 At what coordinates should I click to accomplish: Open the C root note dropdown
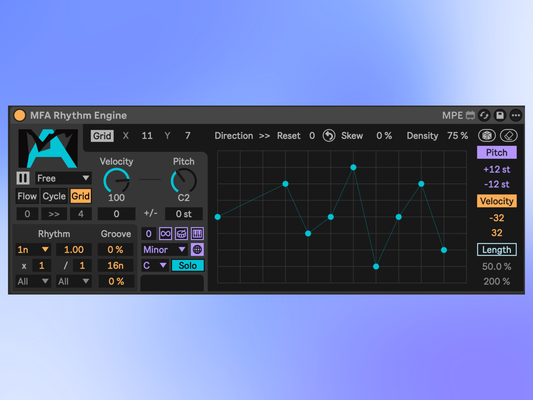155,265
